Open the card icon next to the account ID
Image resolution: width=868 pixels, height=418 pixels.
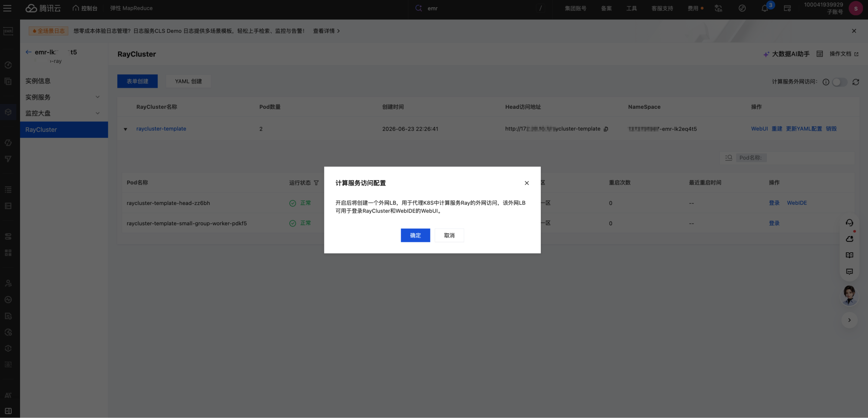787,8
